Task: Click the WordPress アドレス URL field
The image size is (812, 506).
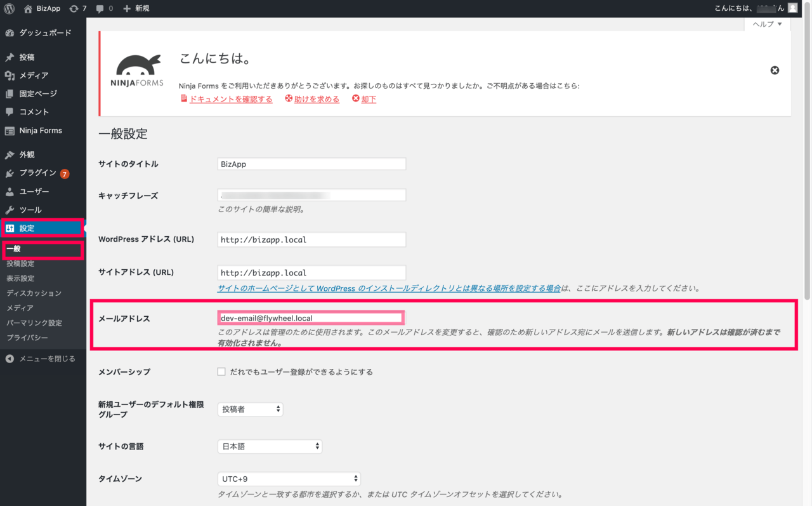Action: [x=311, y=239]
